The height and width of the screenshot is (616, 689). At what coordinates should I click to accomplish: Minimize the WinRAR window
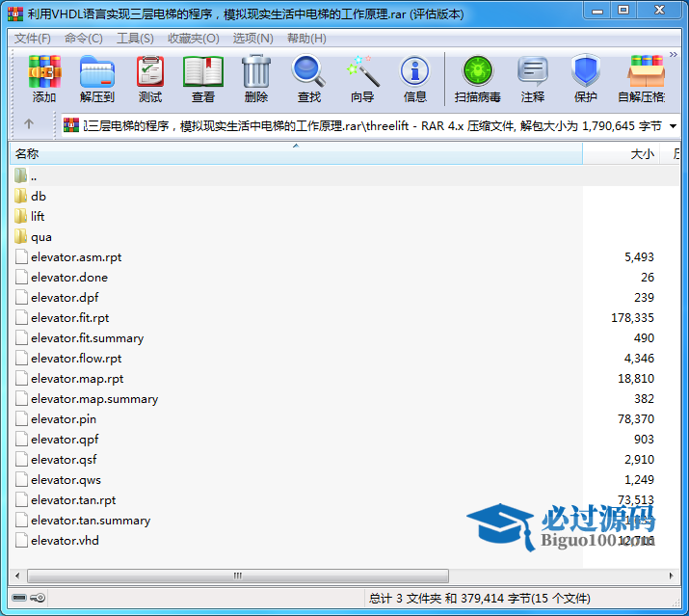point(597,11)
